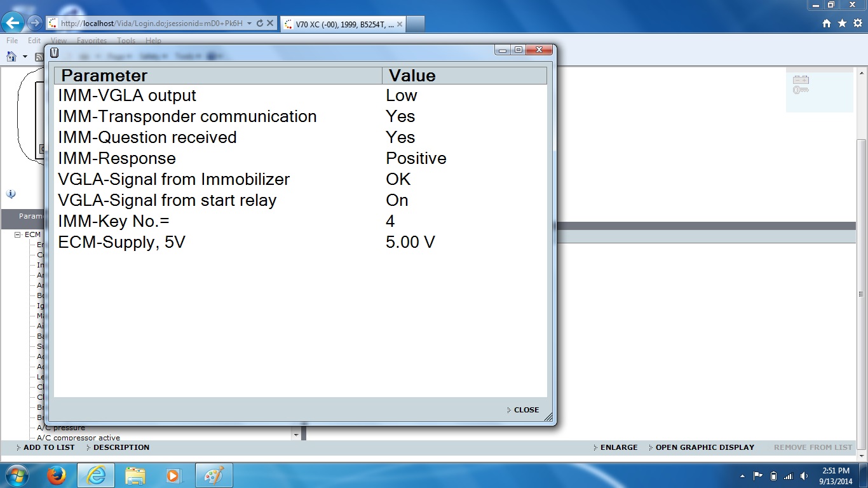The image size is (868, 488).
Task: Click the Refresh icon in address bar
Action: click(260, 24)
